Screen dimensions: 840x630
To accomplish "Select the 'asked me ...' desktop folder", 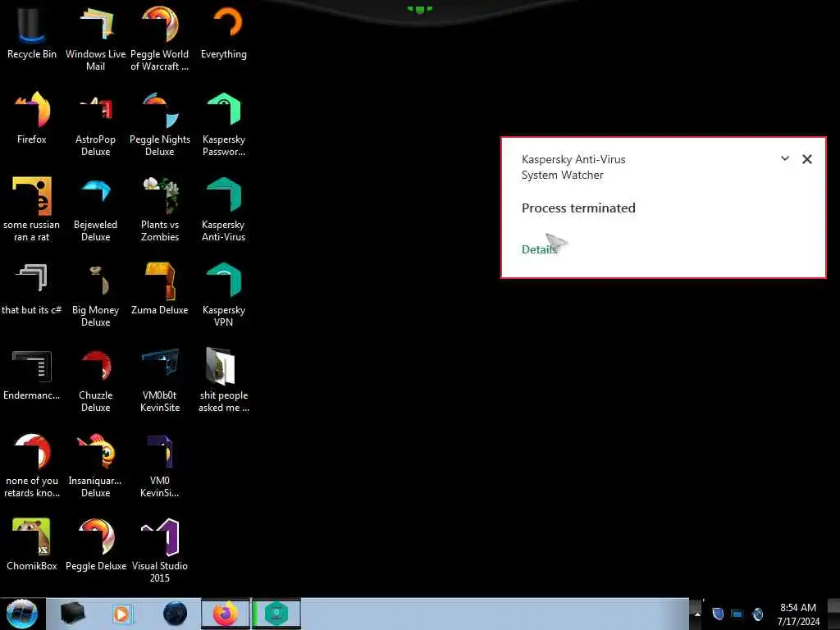I will point(224,381).
